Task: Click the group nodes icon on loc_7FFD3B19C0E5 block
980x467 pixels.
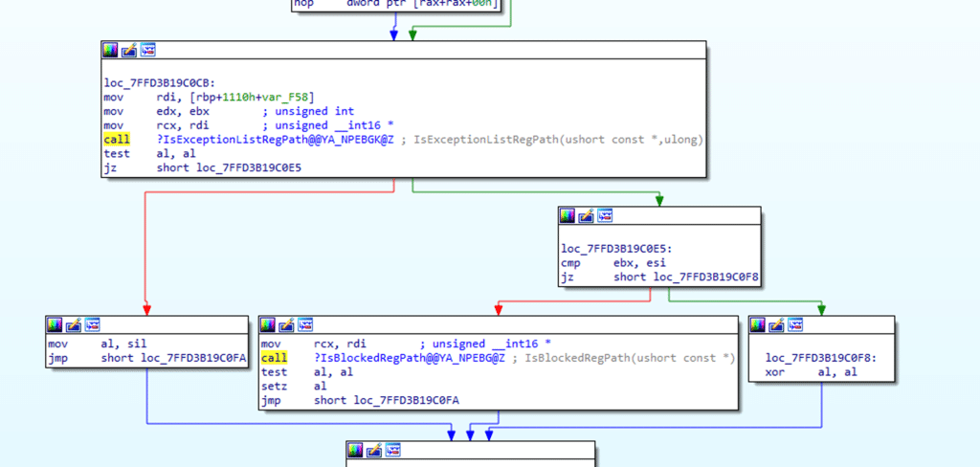Action: (605, 215)
